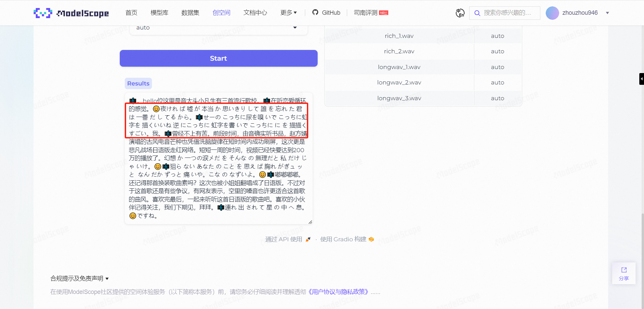The width and height of the screenshot is (644, 309).
Task: Open the account dropdown next to zhouzhou946
Action: [x=607, y=13]
